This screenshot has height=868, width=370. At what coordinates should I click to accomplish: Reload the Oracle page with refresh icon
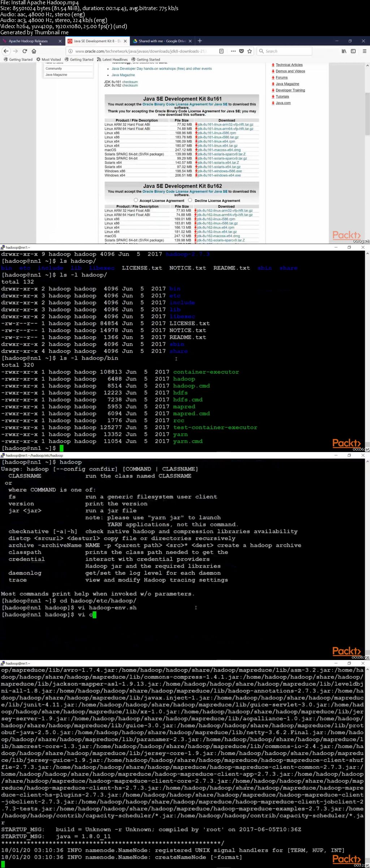point(25,51)
